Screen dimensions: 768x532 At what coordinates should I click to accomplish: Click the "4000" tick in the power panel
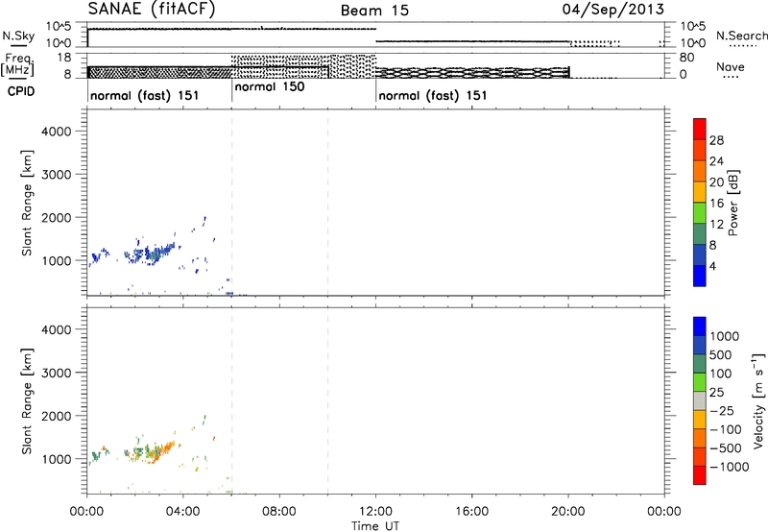tap(57, 132)
